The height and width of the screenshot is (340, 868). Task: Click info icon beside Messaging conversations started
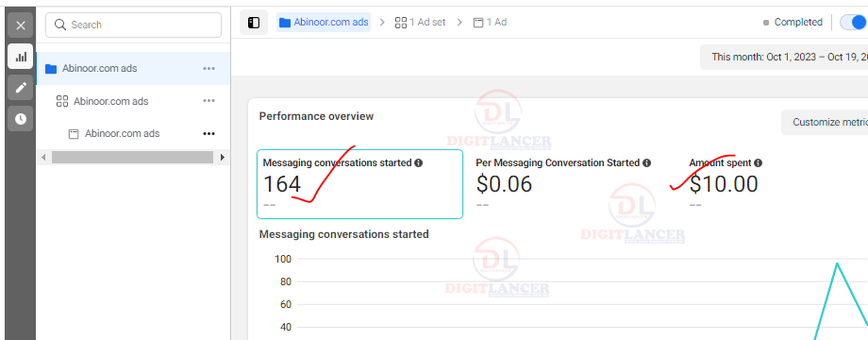click(419, 162)
